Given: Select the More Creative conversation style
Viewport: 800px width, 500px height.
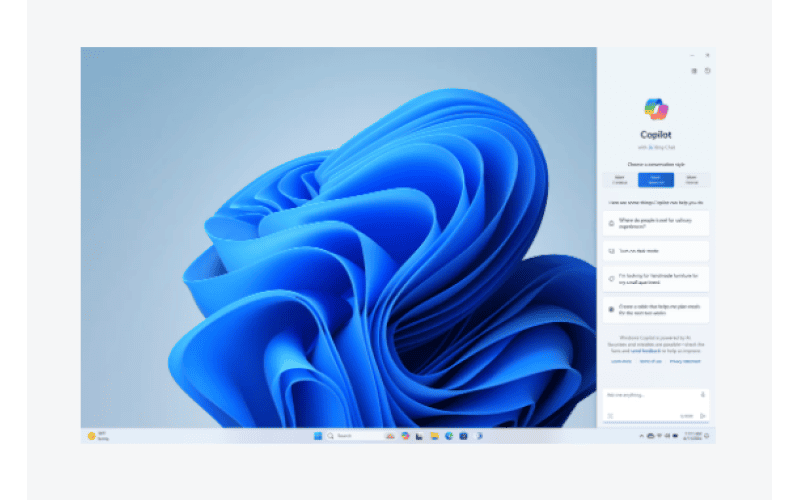Looking at the screenshot, I should tap(620, 180).
